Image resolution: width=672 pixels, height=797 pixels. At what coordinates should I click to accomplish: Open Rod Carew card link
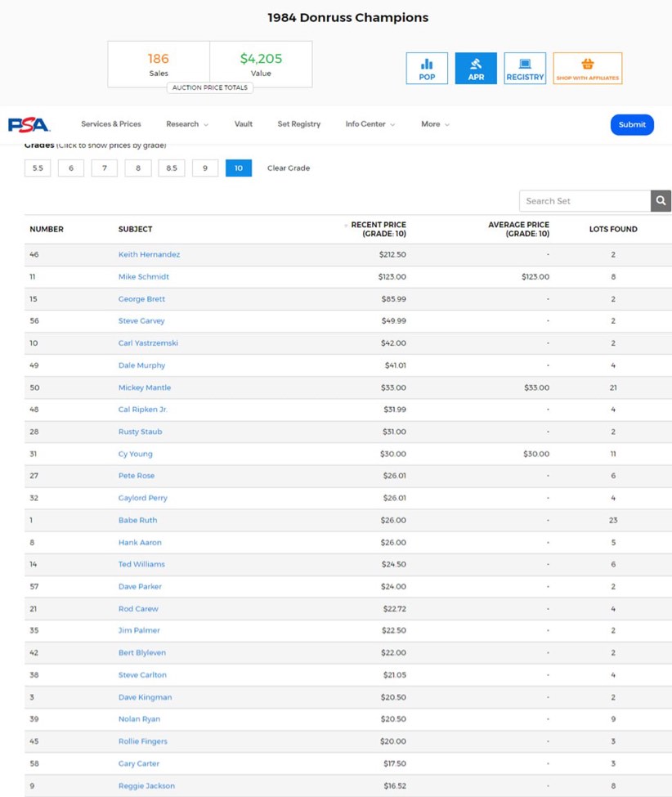[138, 609]
